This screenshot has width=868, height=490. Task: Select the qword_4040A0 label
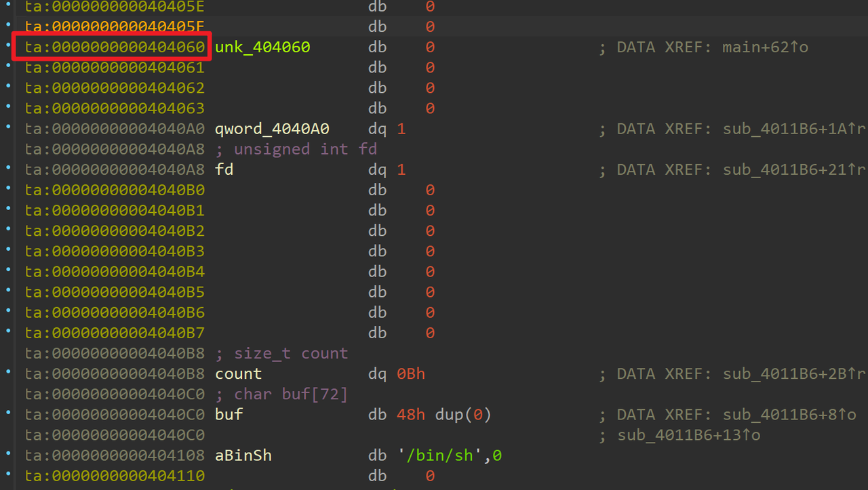point(272,129)
